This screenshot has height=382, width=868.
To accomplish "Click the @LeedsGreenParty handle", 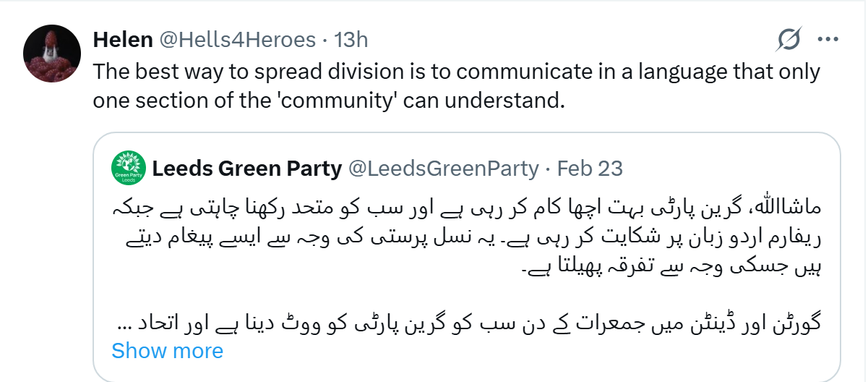I will pos(443,169).
